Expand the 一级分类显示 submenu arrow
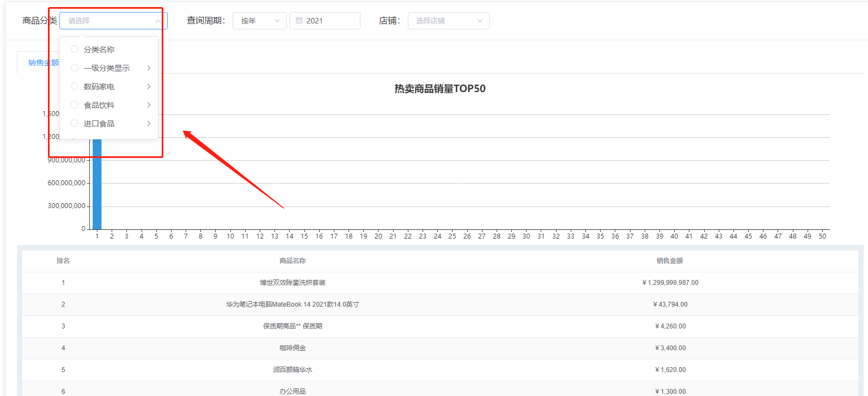Viewport: 868px width, 396px height. click(x=149, y=68)
